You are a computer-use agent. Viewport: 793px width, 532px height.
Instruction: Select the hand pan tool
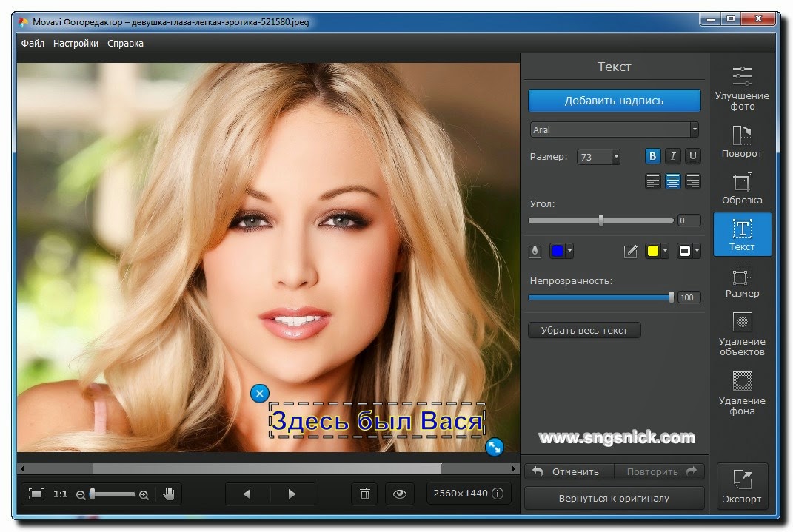point(168,494)
